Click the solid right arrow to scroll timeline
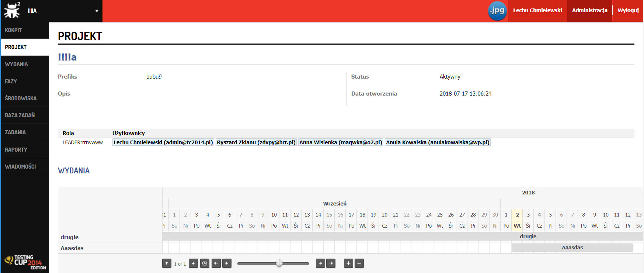The width and height of the screenshot is (644, 273). click(x=320, y=263)
